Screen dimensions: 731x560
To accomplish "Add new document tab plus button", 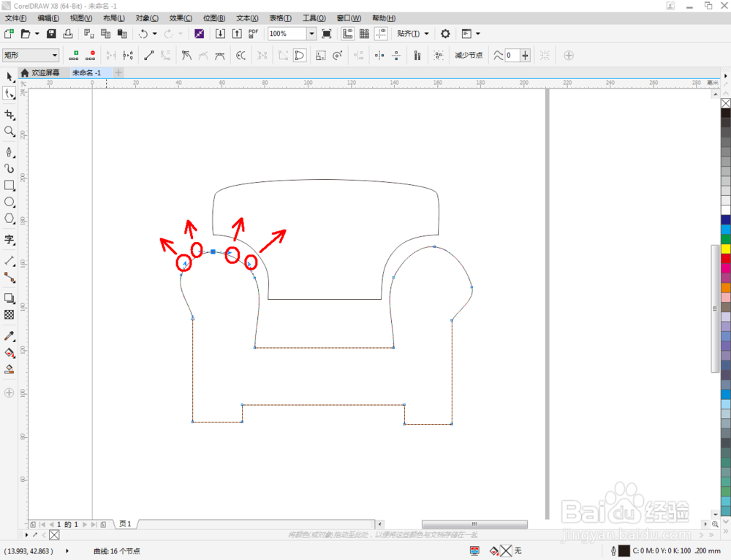I will tap(118, 72).
